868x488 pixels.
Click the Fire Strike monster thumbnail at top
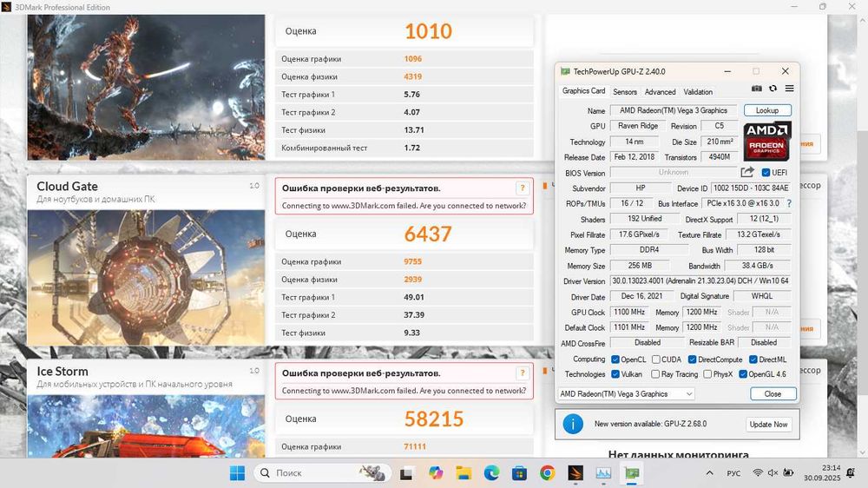tap(146, 87)
